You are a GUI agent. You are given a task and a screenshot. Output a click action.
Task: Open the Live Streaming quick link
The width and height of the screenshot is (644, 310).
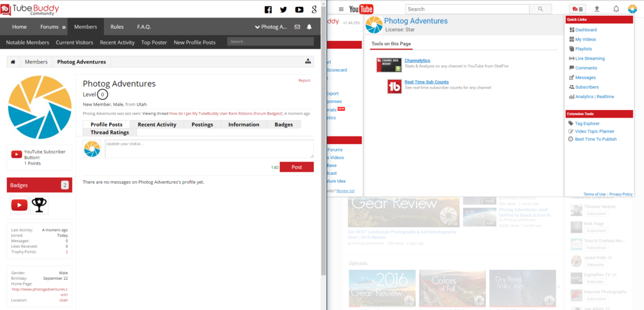click(x=590, y=58)
